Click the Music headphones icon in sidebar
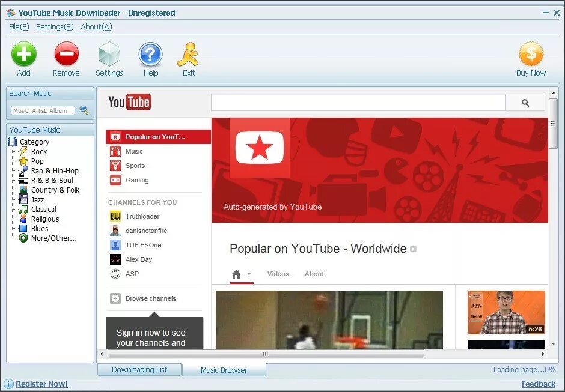 point(115,151)
